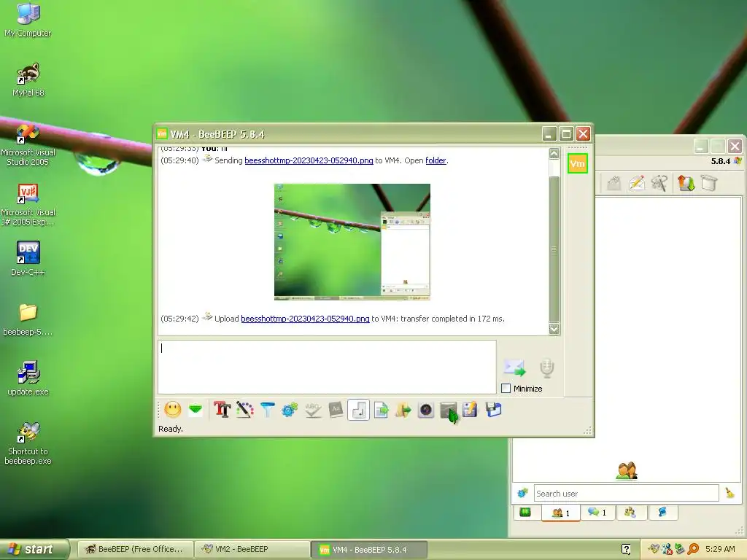Click the blue funnel filter icon
The height and width of the screenshot is (560, 747).
point(267,410)
